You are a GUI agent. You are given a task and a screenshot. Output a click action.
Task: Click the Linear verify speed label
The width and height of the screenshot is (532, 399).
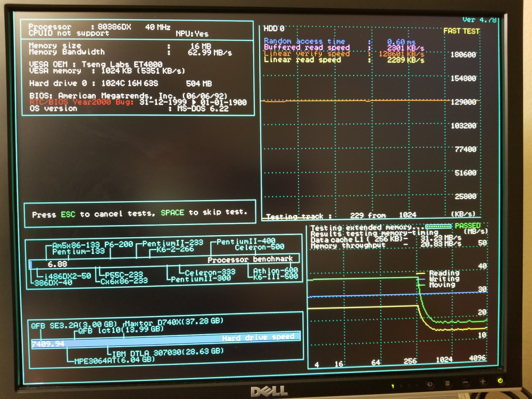tap(307, 54)
